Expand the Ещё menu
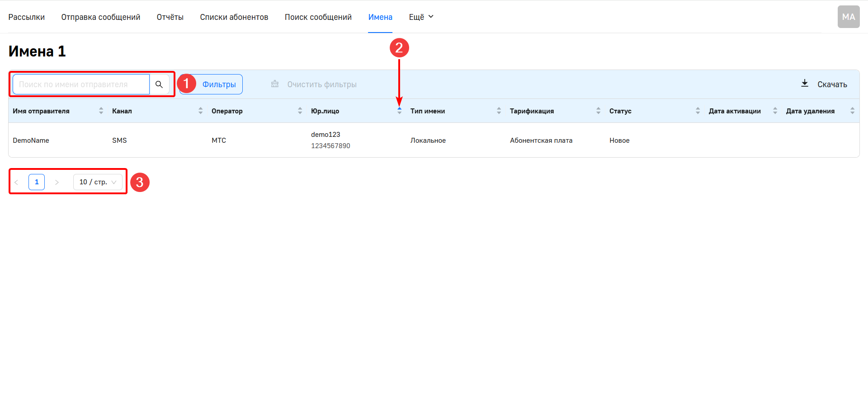The image size is (868, 412). click(421, 17)
